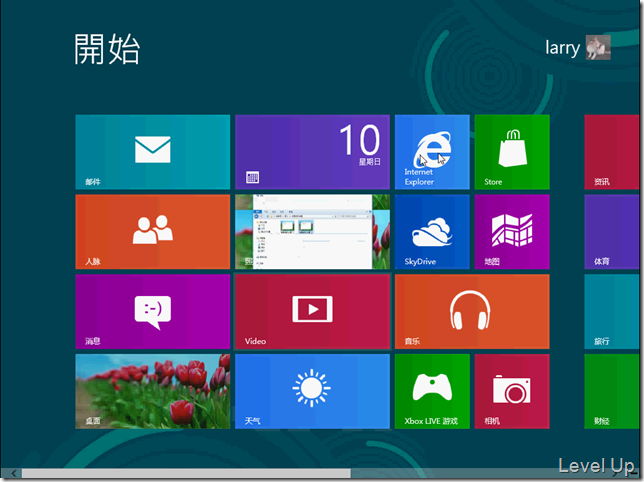Click the horizontal scrollbar left arrow
The image size is (644, 482).
click(13, 473)
